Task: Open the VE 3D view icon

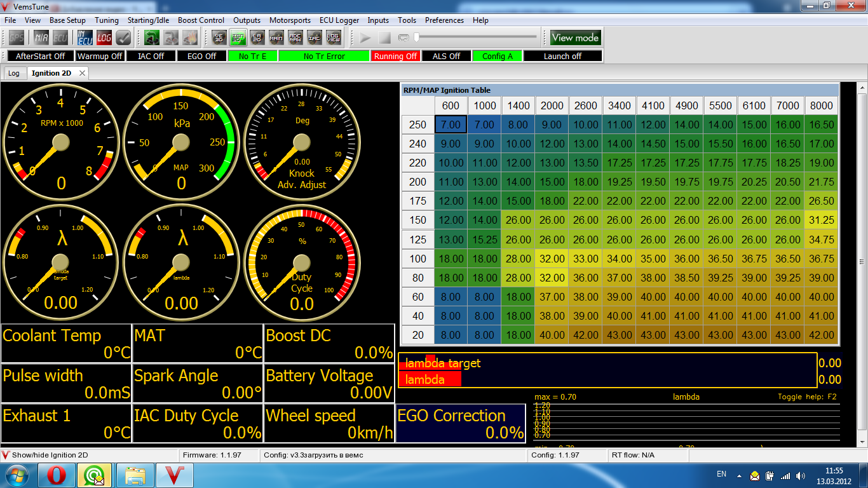Action: (219, 37)
